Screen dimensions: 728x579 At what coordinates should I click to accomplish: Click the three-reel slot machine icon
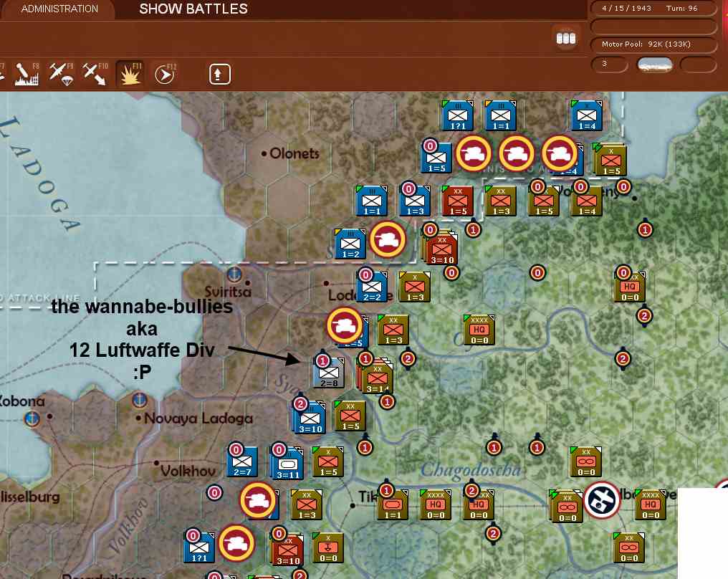click(566, 38)
